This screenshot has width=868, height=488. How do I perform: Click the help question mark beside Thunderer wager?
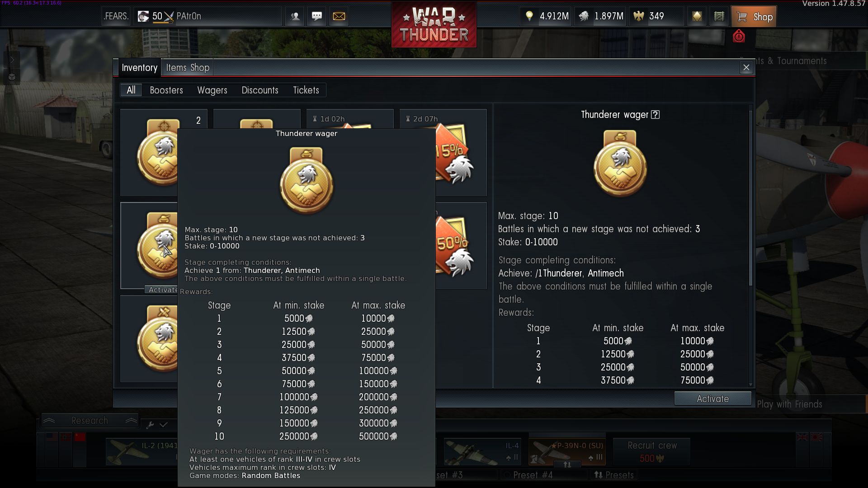pos(655,115)
